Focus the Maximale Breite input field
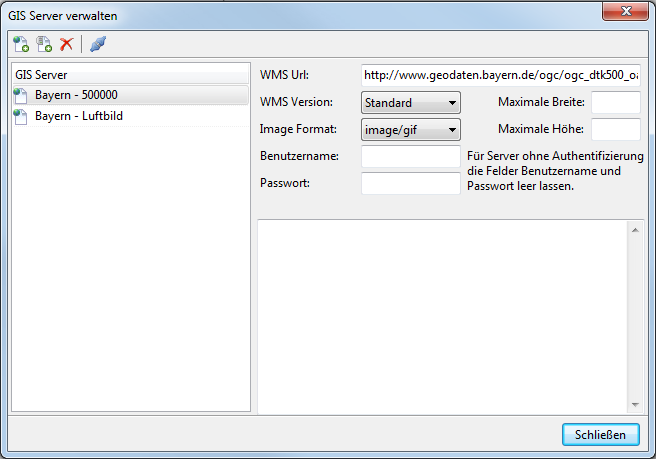The width and height of the screenshot is (656, 459). (x=615, y=102)
